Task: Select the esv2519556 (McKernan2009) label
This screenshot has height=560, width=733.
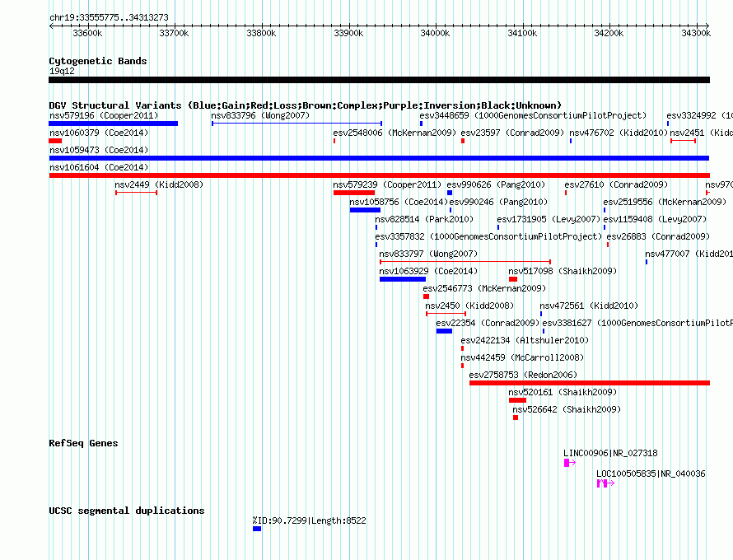Action: point(665,202)
